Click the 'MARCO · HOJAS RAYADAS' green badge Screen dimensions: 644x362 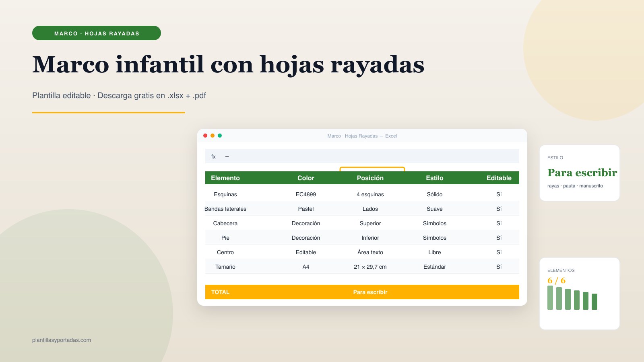[97, 33]
